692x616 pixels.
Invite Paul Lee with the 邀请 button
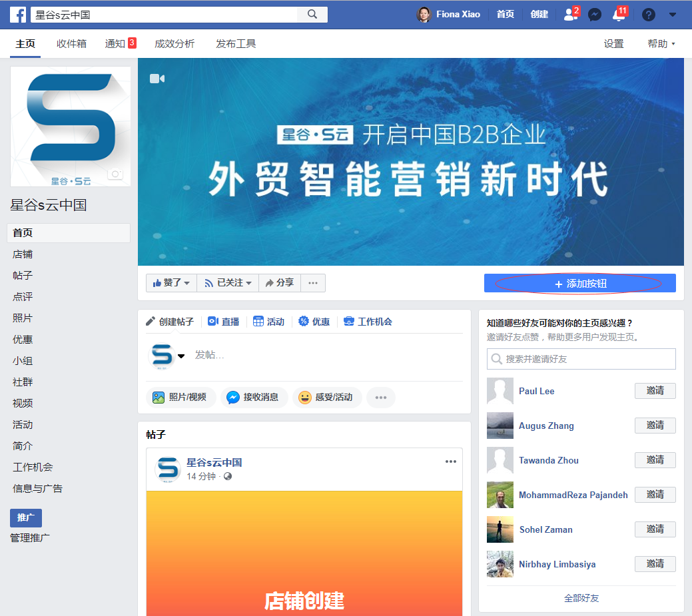click(x=655, y=391)
